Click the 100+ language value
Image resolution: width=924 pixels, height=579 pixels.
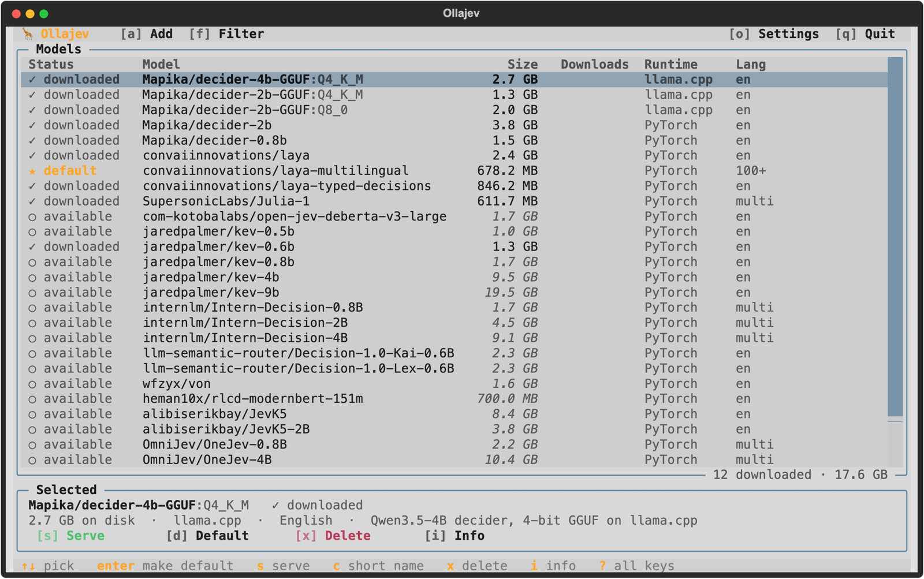[x=751, y=171]
